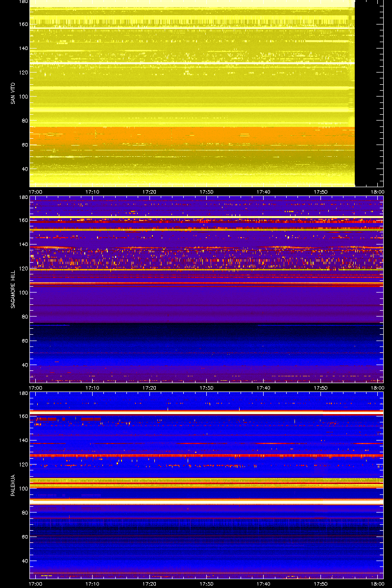Click the 18:00 label under Sagamore Hill panel
This screenshot has width=392, height=588.
[x=377, y=388]
